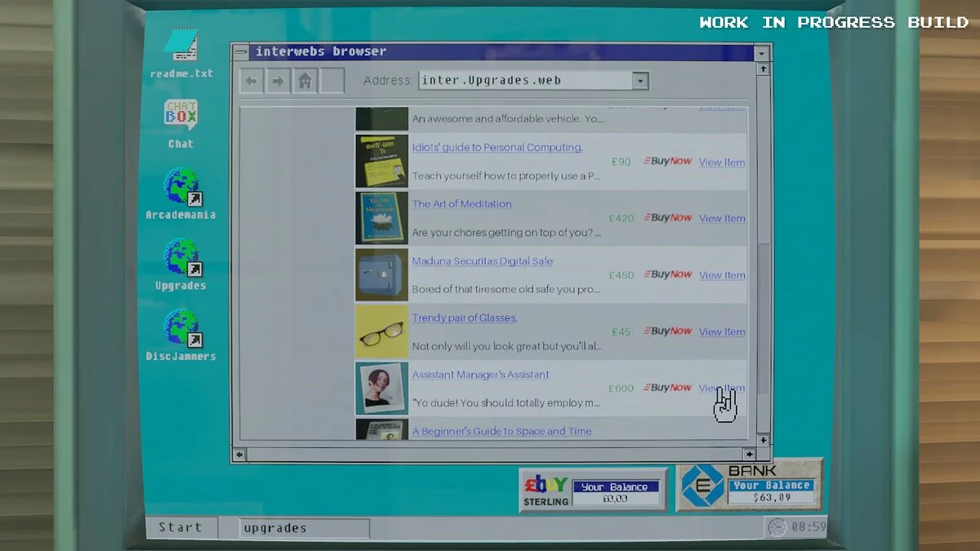
Task: View Item for The Art of Meditation
Action: 722,219
